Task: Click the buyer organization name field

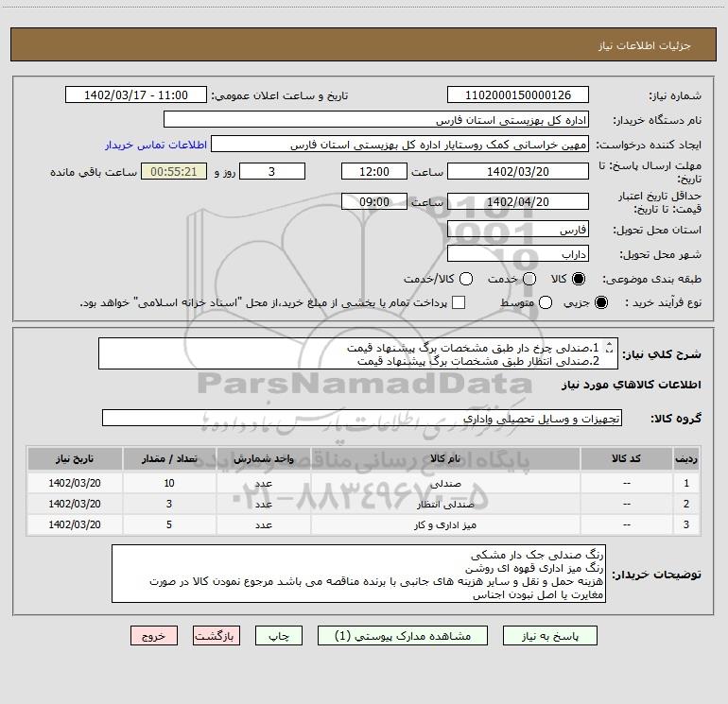Action: (376, 120)
